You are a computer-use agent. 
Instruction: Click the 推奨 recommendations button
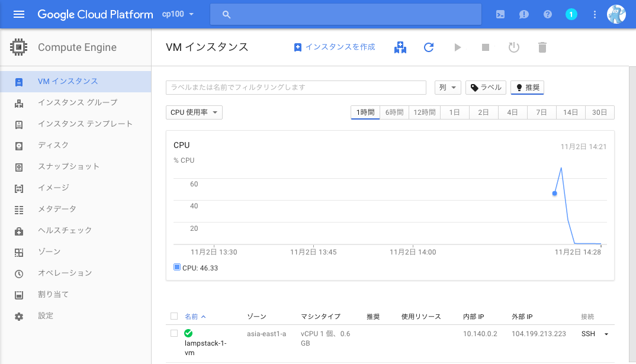[x=527, y=87]
